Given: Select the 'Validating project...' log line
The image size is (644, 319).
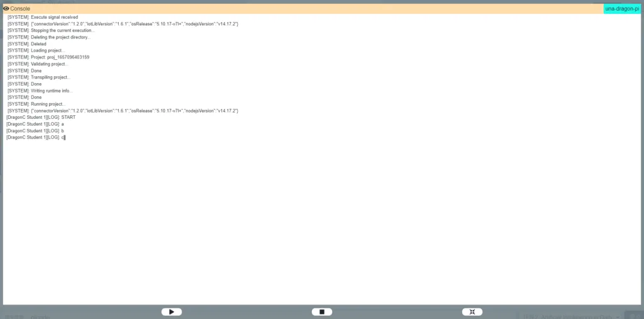Looking at the screenshot, I should point(38,64).
